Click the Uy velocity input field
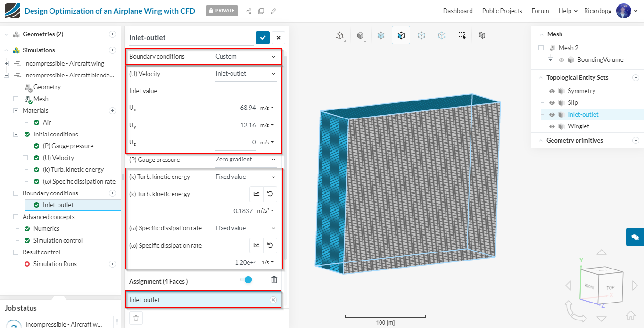This screenshot has width=644, height=328. tap(235, 125)
